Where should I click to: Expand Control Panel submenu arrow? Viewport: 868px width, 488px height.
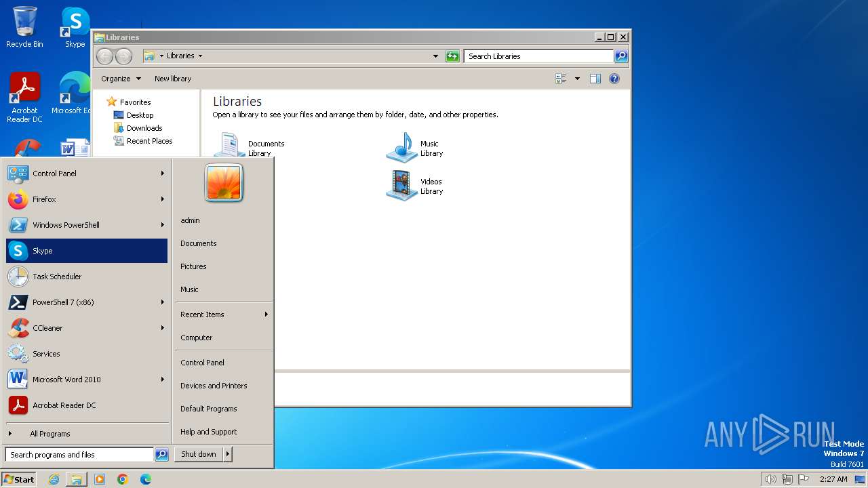162,174
